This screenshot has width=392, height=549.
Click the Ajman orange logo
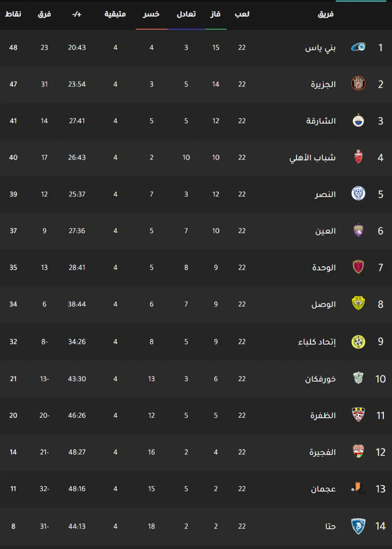coord(358,488)
